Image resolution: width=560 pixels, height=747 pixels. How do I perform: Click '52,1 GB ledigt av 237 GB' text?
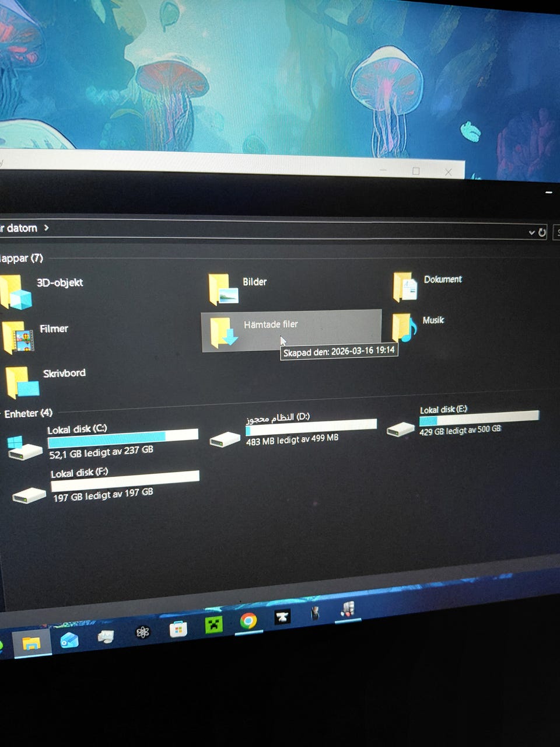pyautogui.click(x=101, y=452)
